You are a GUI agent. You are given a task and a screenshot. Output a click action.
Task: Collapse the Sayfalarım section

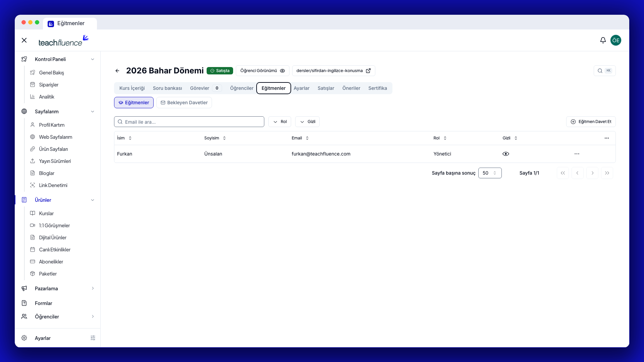click(93, 112)
